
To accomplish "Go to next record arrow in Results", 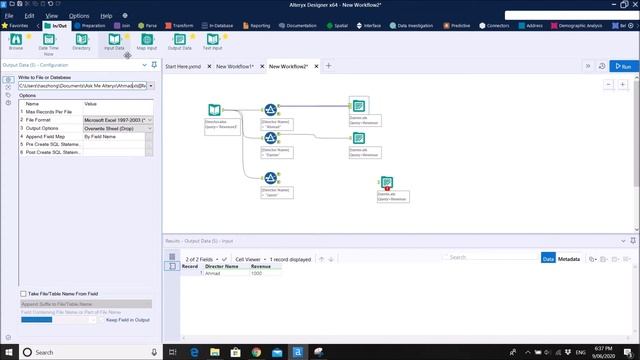I will pos(331,259).
